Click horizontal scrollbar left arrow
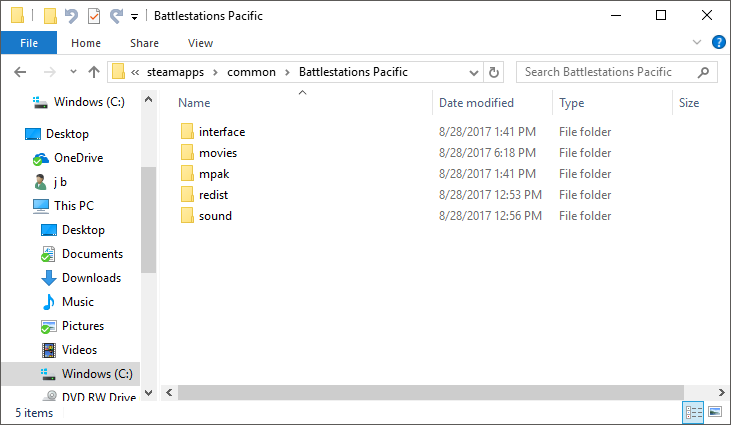 pyautogui.click(x=169, y=393)
